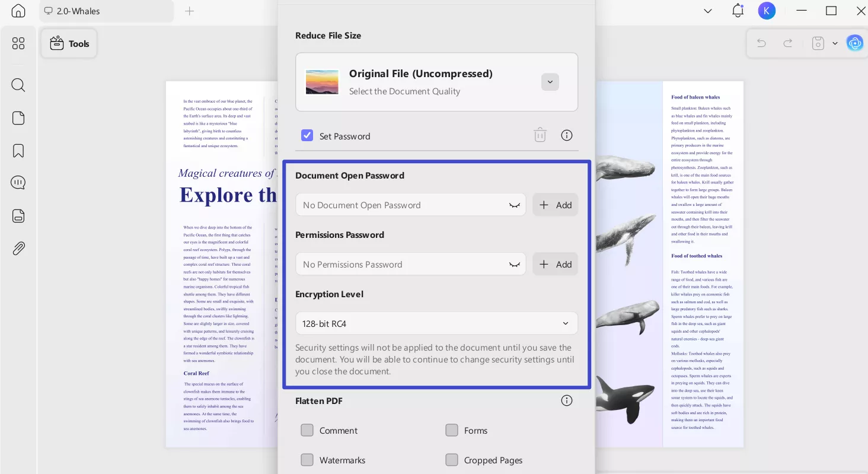Viewport: 868px width, 474px height.
Task: Reveal the Permissions Password with eye icon
Action: [514, 265]
